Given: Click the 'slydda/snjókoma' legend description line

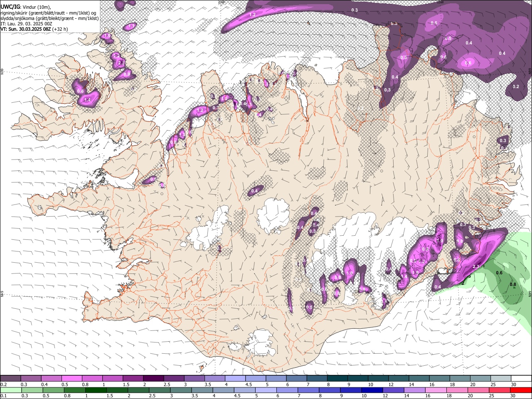Looking at the screenshot, I should (49, 18).
